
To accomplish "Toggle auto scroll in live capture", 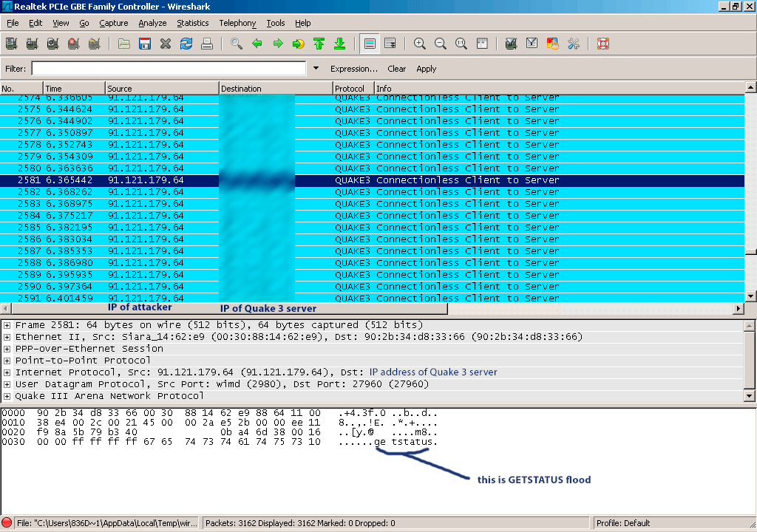I will [x=390, y=44].
